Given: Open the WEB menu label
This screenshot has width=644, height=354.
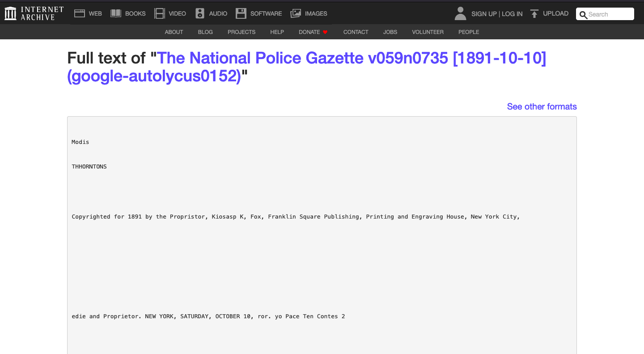Looking at the screenshot, I should point(95,14).
